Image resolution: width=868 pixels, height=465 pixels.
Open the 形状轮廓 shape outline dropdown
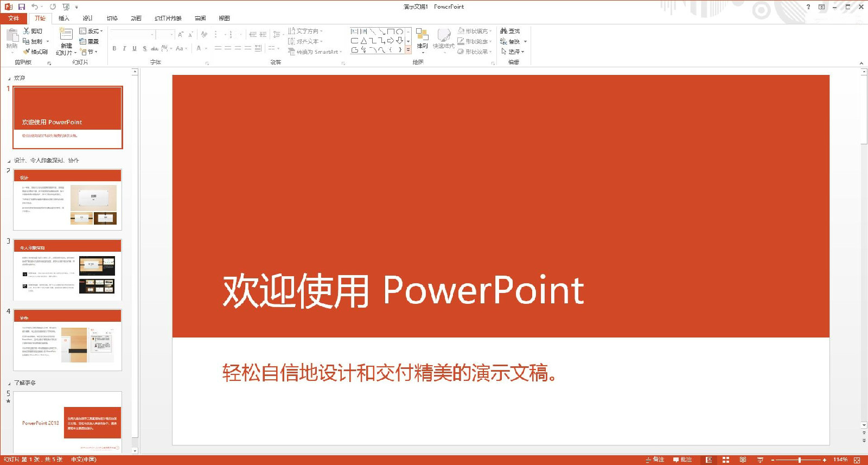(x=475, y=41)
